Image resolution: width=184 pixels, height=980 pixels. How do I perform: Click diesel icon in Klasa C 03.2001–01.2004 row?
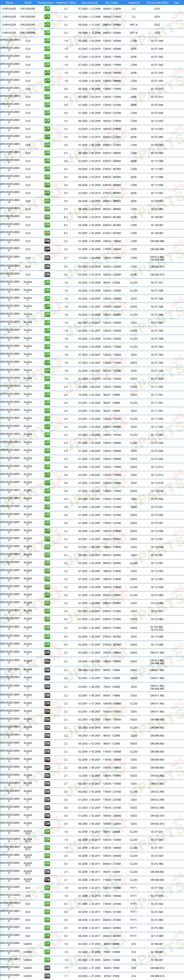(47, 704)
